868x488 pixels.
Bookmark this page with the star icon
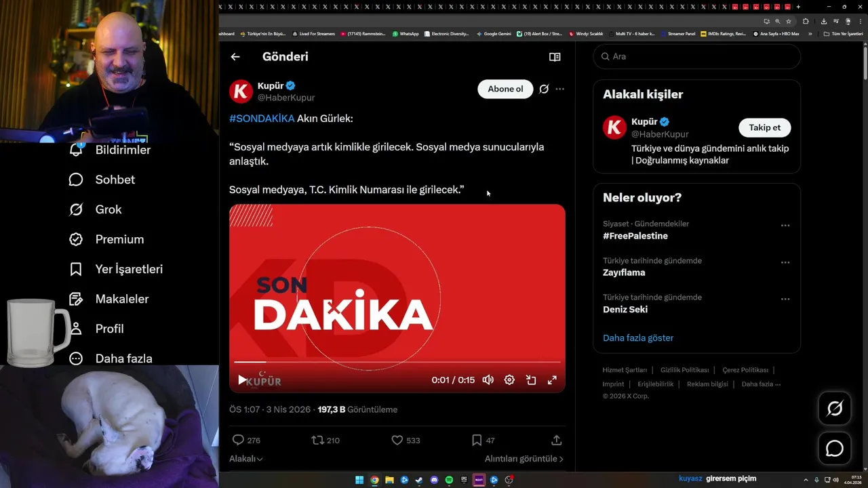789,21
